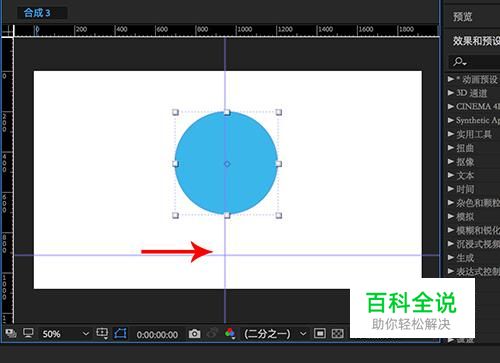Toggle the Region of Interest icon
This screenshot has width=500, height=363.
[320, 333]
